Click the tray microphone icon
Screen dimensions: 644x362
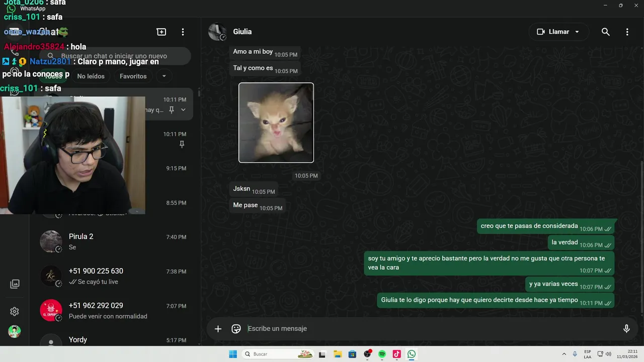click(x=575, y=354)
